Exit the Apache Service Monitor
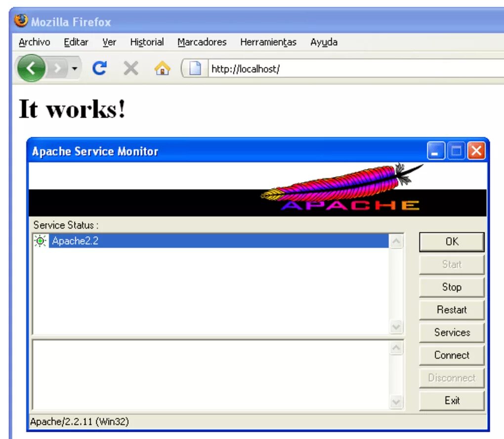This screenshot has height=439, width=504. click(452, 400)
